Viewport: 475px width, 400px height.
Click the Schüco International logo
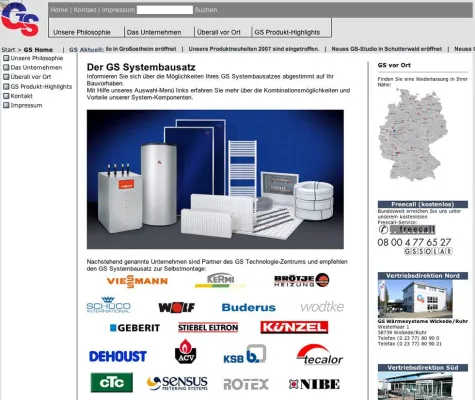click(108, 305)
